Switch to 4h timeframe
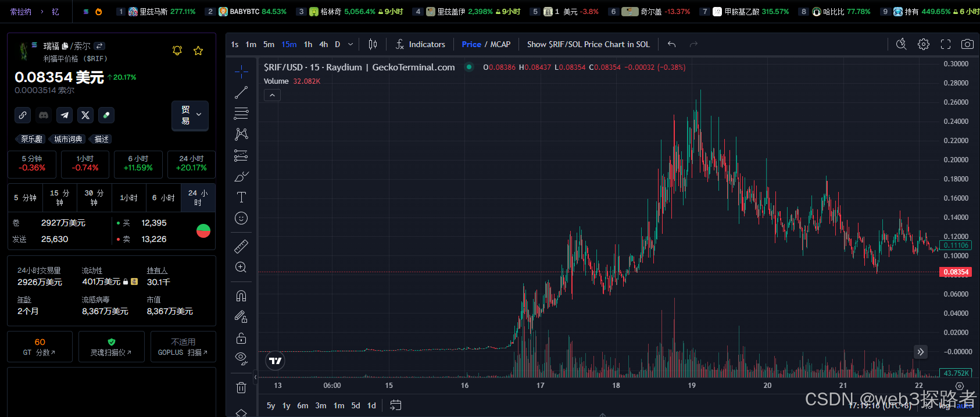The height and width of the screenshot is (417, 980). point(324,44)
